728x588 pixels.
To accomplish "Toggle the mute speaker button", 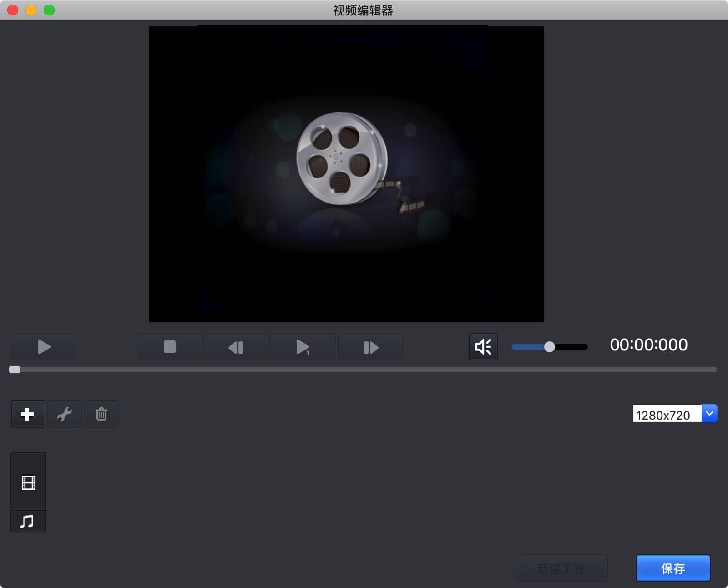I will (483, 347).
